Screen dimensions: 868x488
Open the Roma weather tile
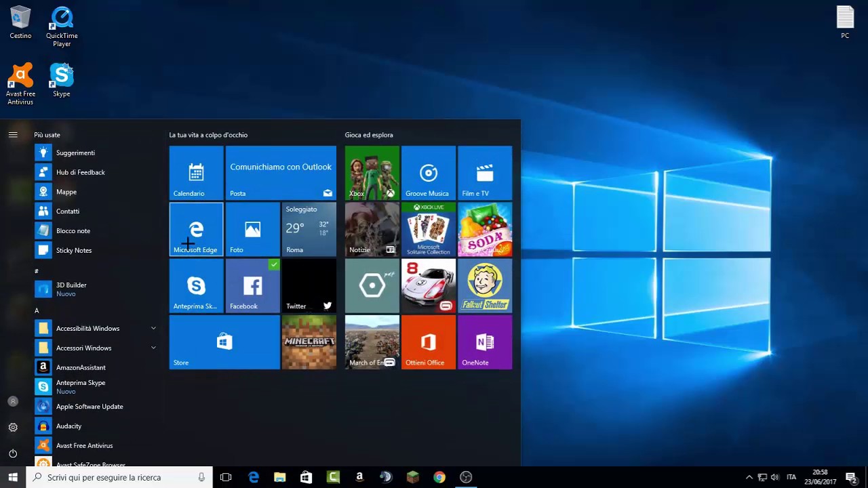coord(309,229)
